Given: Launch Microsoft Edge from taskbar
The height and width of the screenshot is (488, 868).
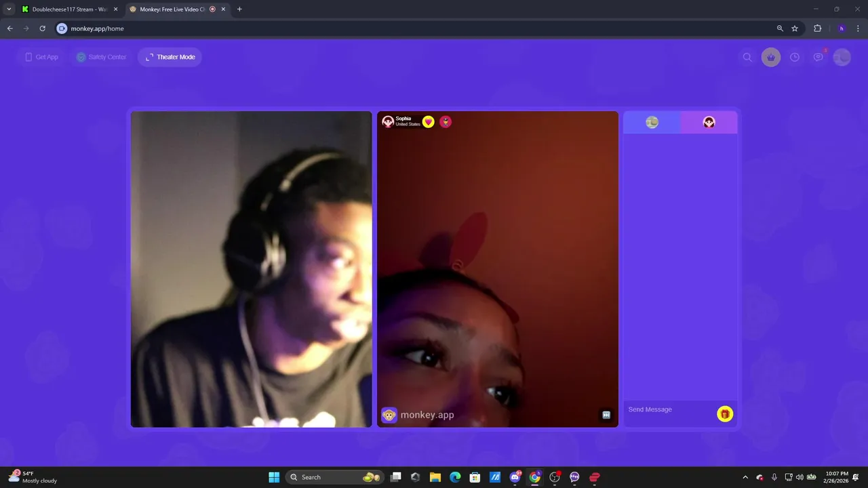Looking at the screenshot, I should (455, 477).
